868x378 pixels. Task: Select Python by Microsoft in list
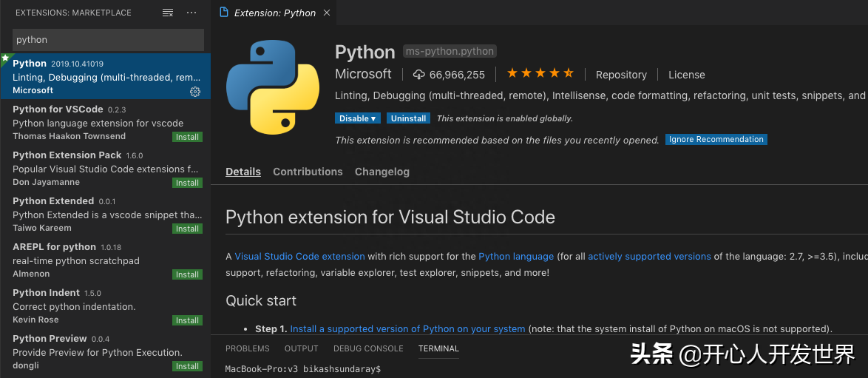tap(105, 76)
